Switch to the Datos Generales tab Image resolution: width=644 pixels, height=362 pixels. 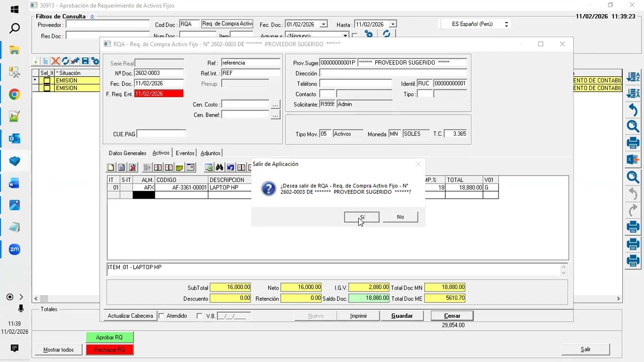(x=128, y=153)
